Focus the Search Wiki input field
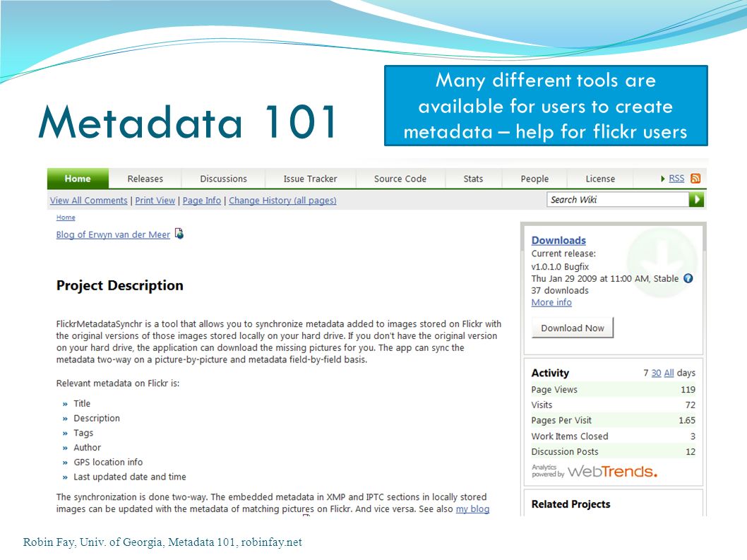 [x=618, y=199]
